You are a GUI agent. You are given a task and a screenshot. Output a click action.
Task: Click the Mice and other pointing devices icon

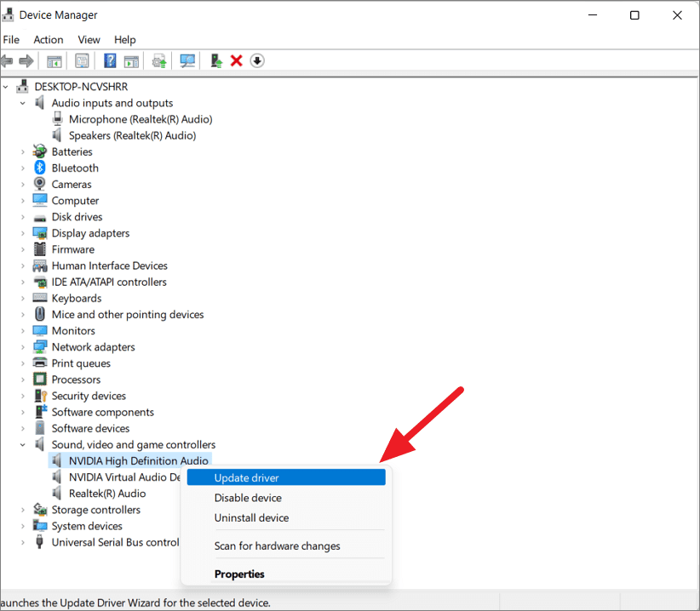pyautogui.click(x=40, y=314)
